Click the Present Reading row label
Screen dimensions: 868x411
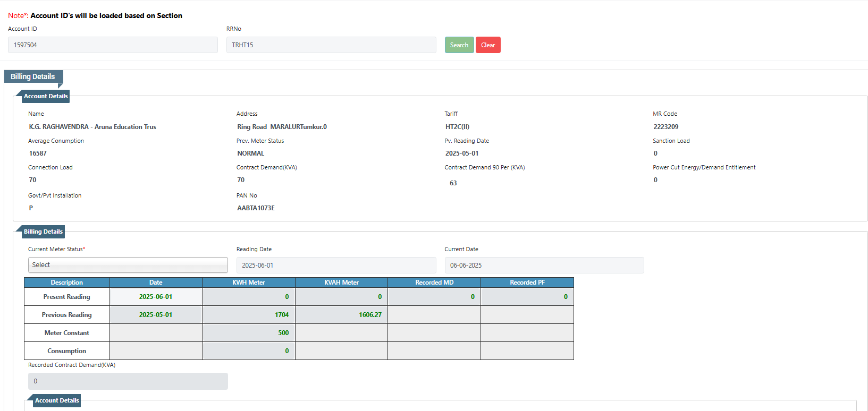click(67, 297)
